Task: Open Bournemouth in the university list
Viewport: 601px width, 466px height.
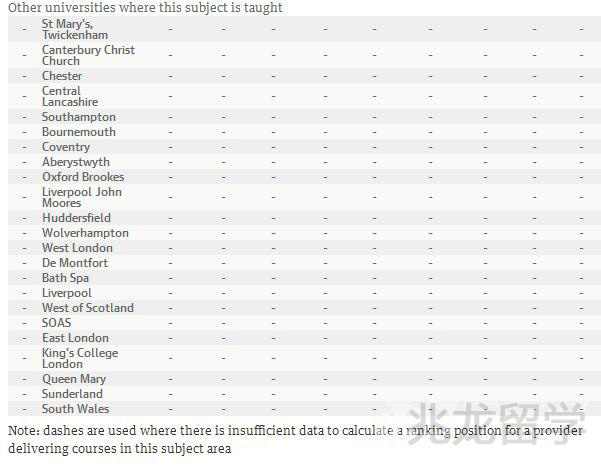Action: click(78, 132)
